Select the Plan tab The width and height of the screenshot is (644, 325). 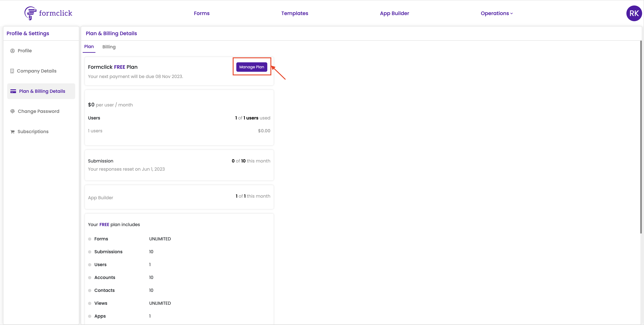pos(89,47)
